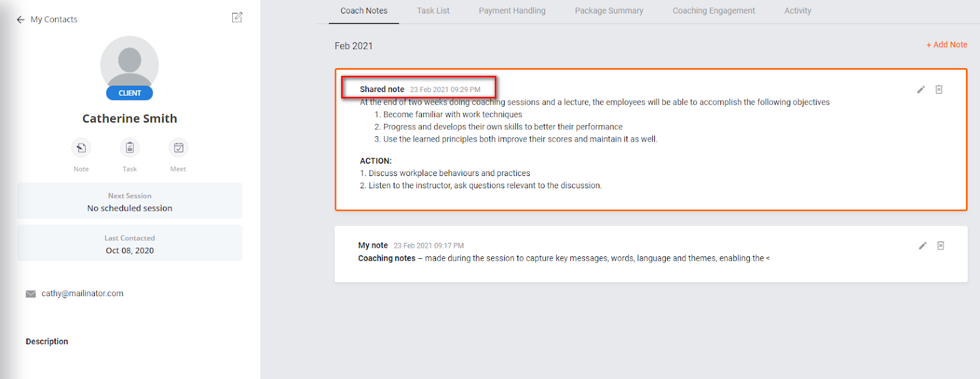Image resolution: width=980 pixels, height=379 pixels.
Task: Click the 'Oct 08, 2020' date
Action: pyautogui.click(x=130, y=251)
